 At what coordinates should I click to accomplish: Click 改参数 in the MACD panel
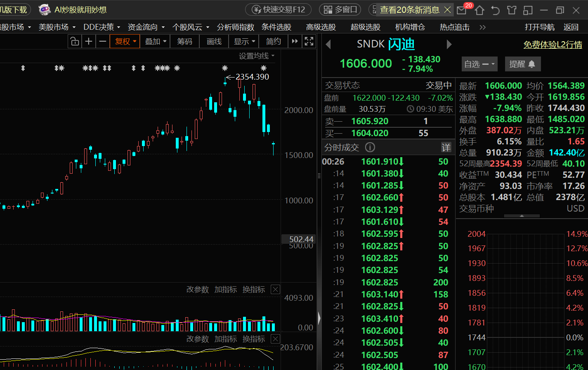(x=198, y=339)
